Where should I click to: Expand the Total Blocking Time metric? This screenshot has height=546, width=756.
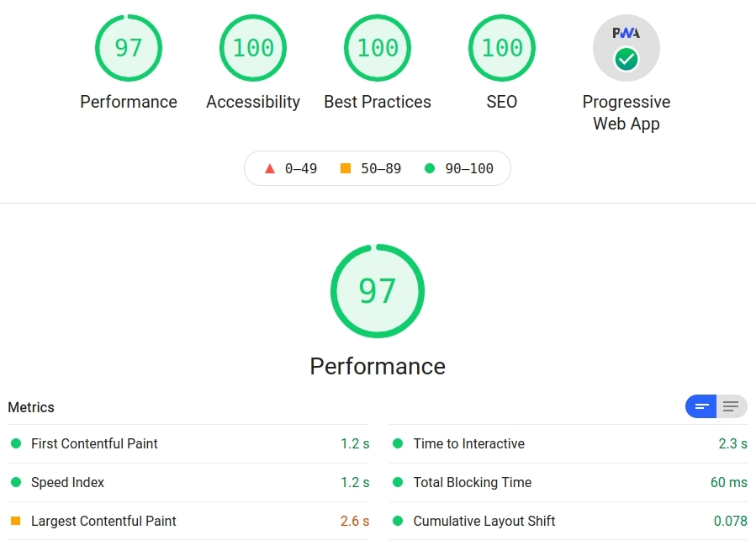coord(472,482)
